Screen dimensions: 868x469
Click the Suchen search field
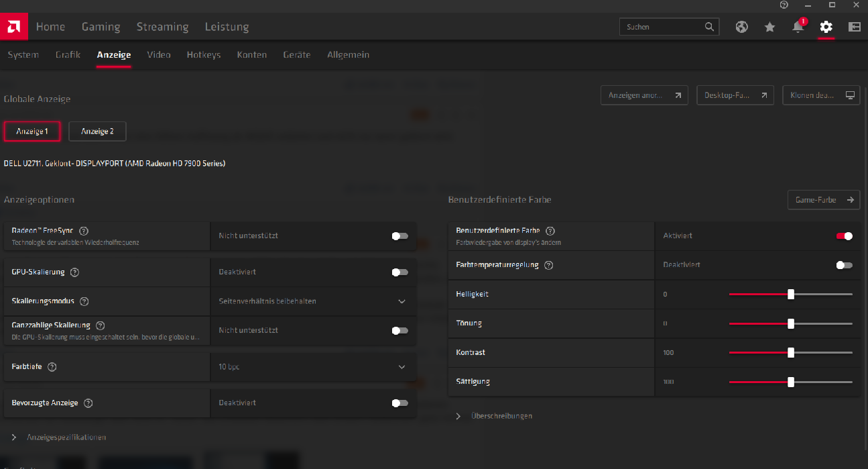point(669,27)
